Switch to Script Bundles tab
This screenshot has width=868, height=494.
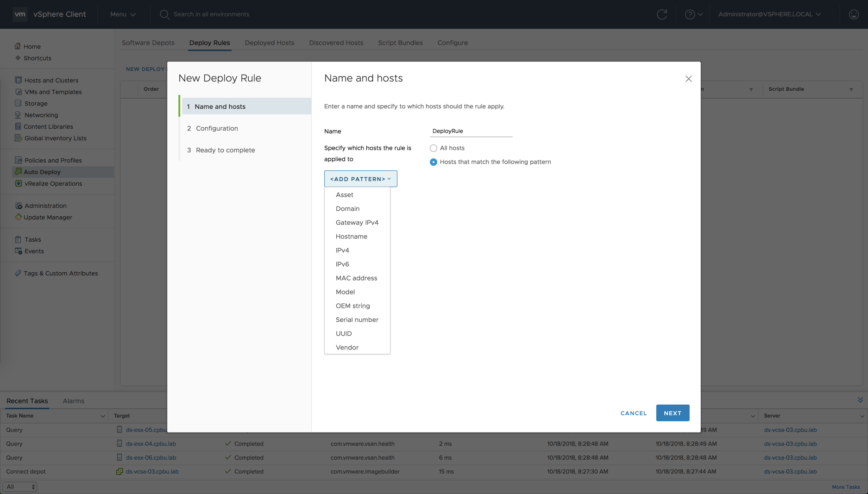pyautogui.click(x=400, y=43)
